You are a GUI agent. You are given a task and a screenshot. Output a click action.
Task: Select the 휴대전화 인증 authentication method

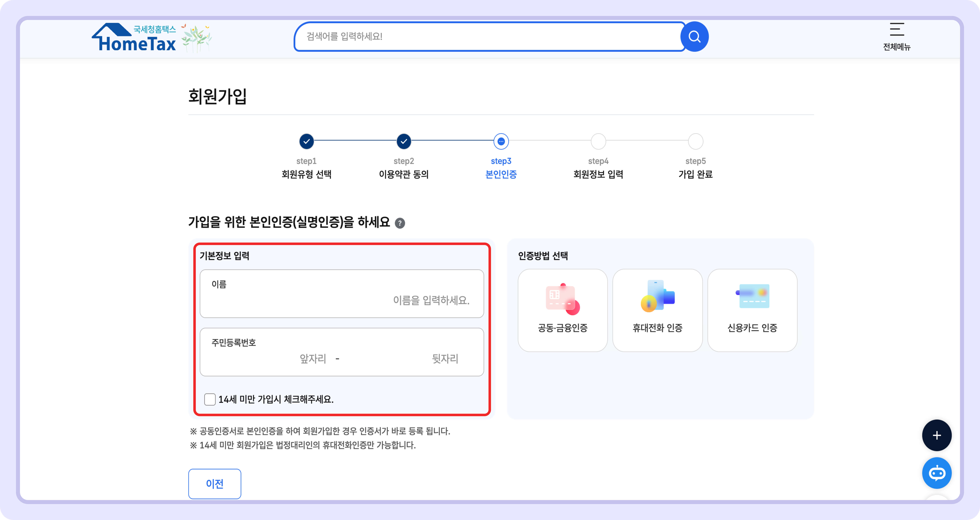pos(657,310)
